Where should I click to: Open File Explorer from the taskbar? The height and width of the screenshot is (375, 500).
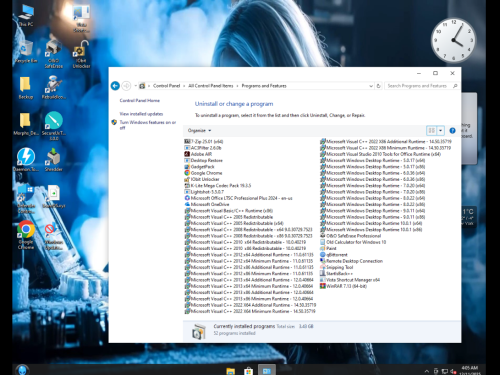click(231, 371)
